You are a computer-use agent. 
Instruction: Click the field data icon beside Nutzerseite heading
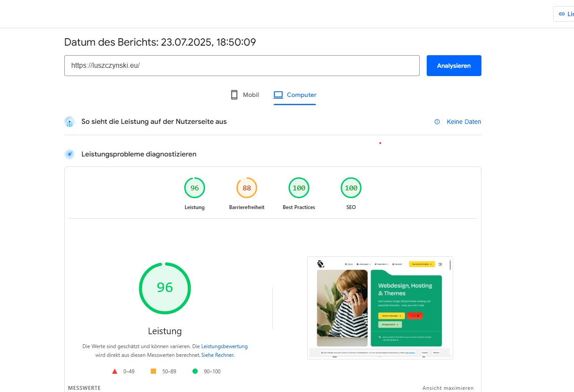[x=70, y=122]
